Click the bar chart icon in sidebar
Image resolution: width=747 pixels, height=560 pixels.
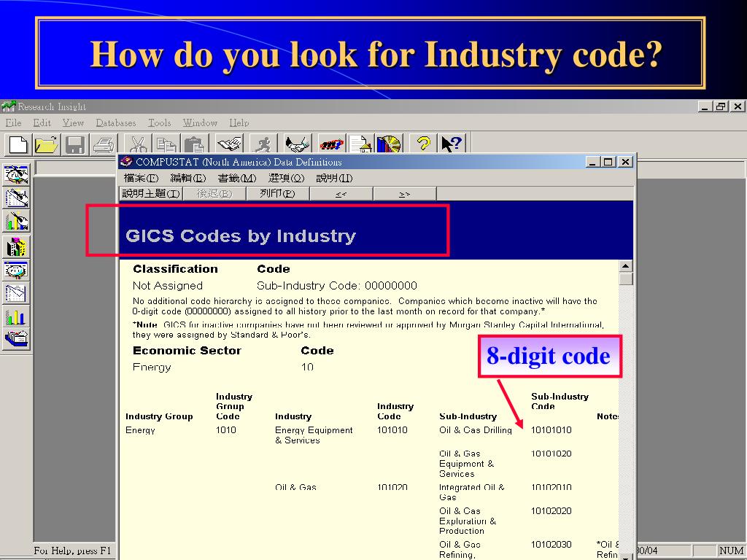coord(16,316)
